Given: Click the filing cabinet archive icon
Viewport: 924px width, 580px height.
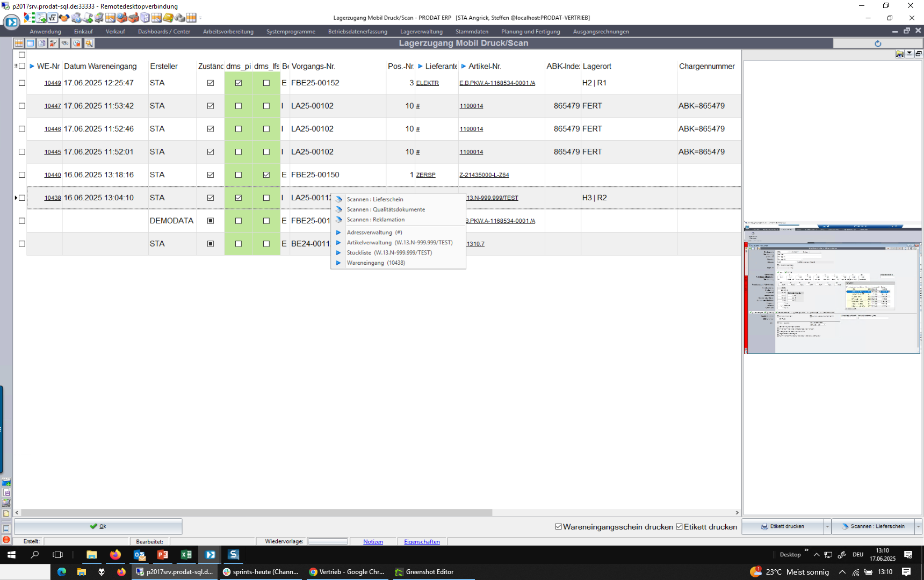Looking at the screenshot, I should 145,18.
